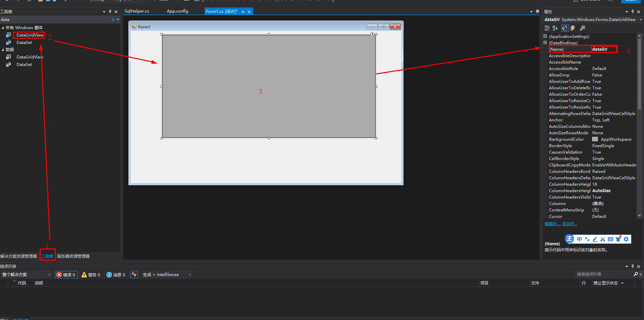Switch to the App.config tab

(177, 11)
